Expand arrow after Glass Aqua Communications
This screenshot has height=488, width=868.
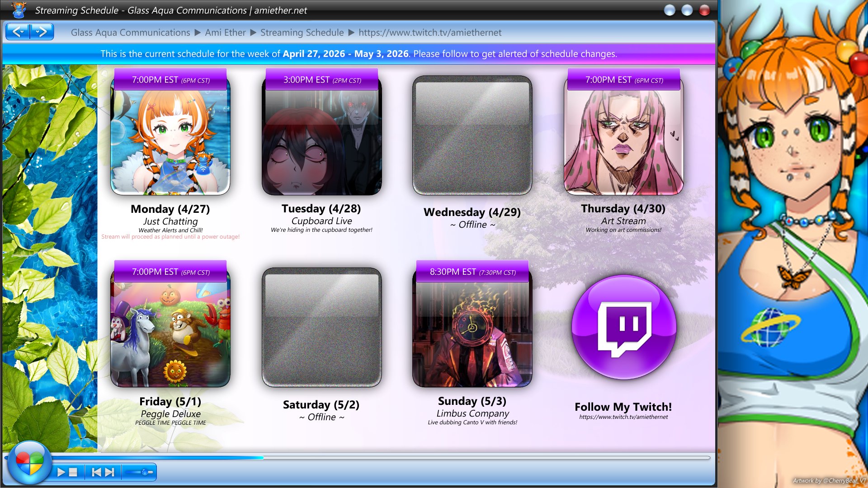click(198, 33)
